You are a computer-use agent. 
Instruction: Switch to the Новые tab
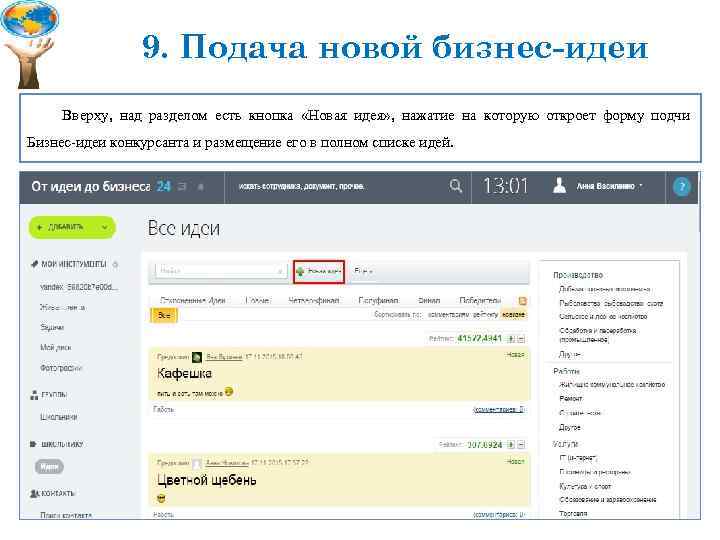coord(258,300)
